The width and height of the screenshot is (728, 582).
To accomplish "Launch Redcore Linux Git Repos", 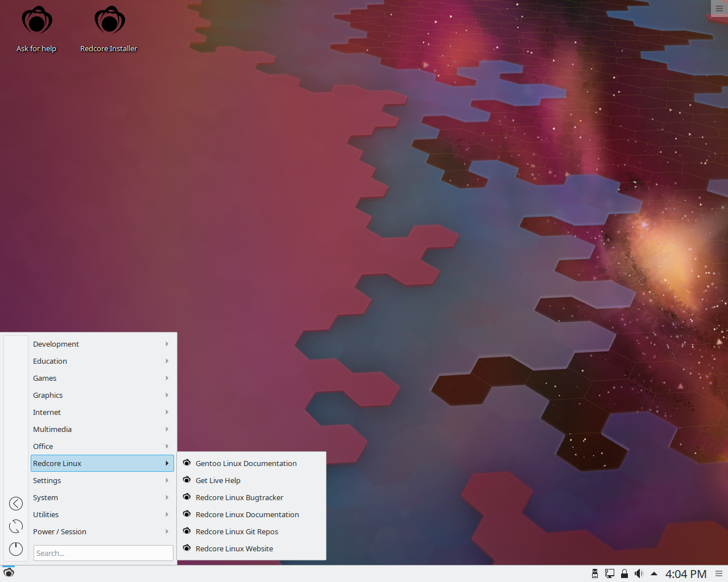I will point(251,531).
